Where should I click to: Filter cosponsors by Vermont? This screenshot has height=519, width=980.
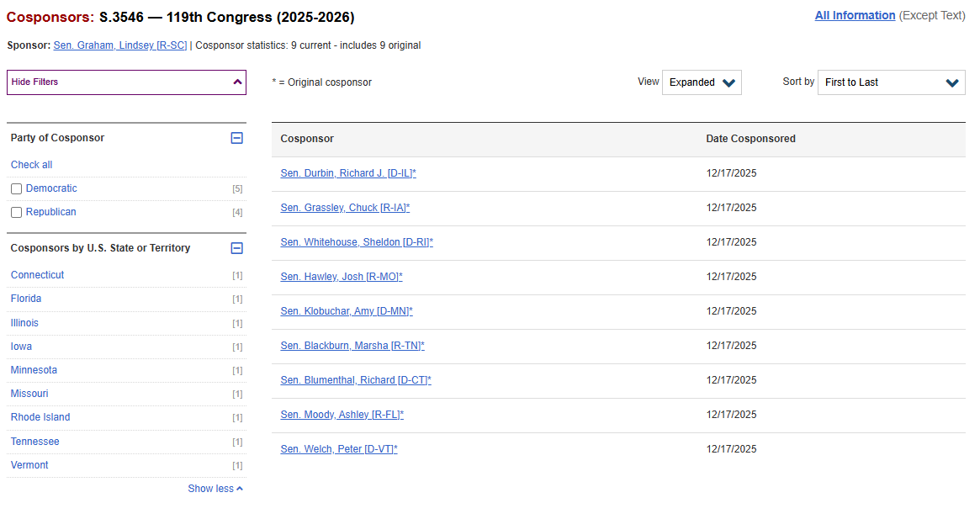[x=29, y=465]
